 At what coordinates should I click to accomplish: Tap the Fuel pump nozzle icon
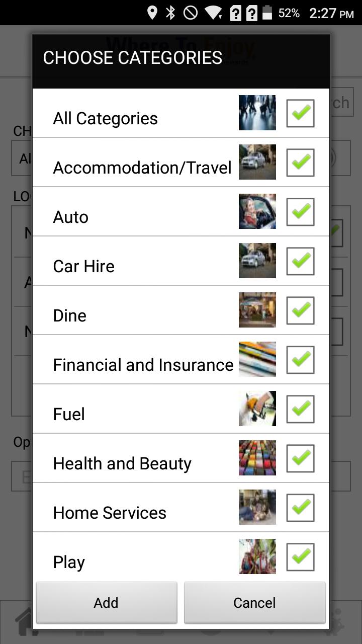[x=257, y=409]
